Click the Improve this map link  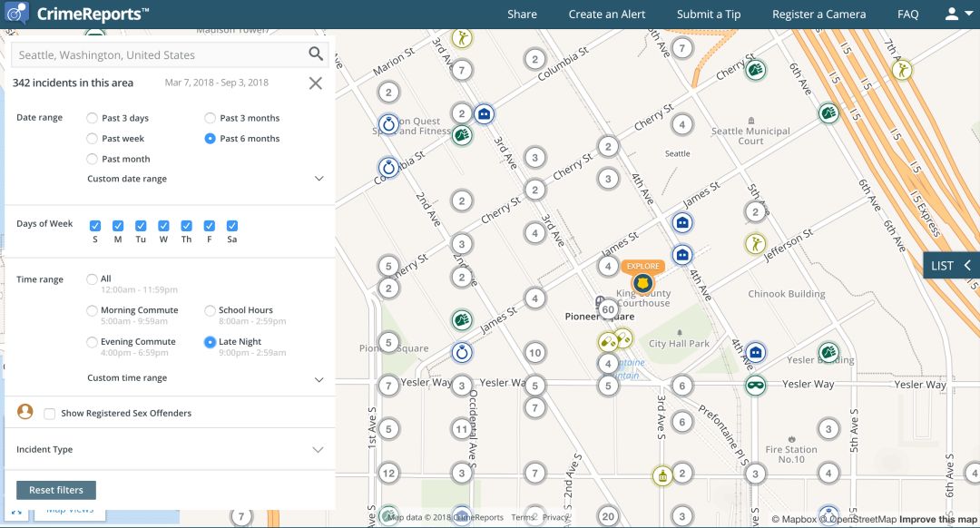(x=937, y=519)
